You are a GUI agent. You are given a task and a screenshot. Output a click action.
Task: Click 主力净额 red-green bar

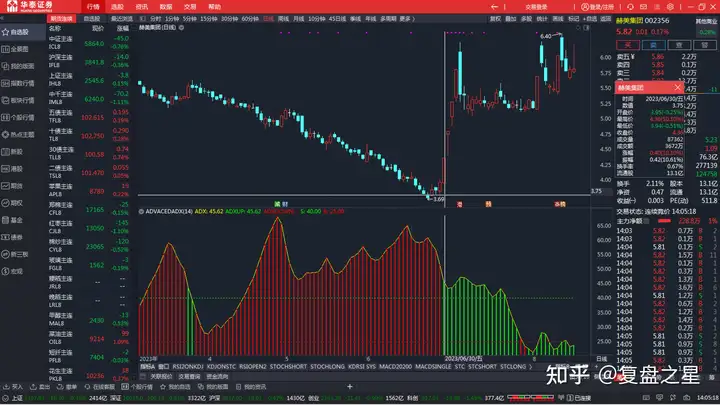(664, 221)
